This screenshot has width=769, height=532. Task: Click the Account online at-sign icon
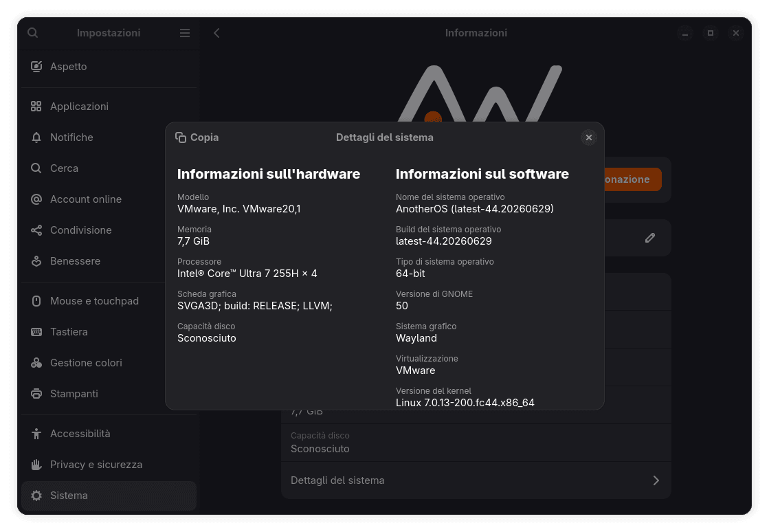tap(36, 199)
